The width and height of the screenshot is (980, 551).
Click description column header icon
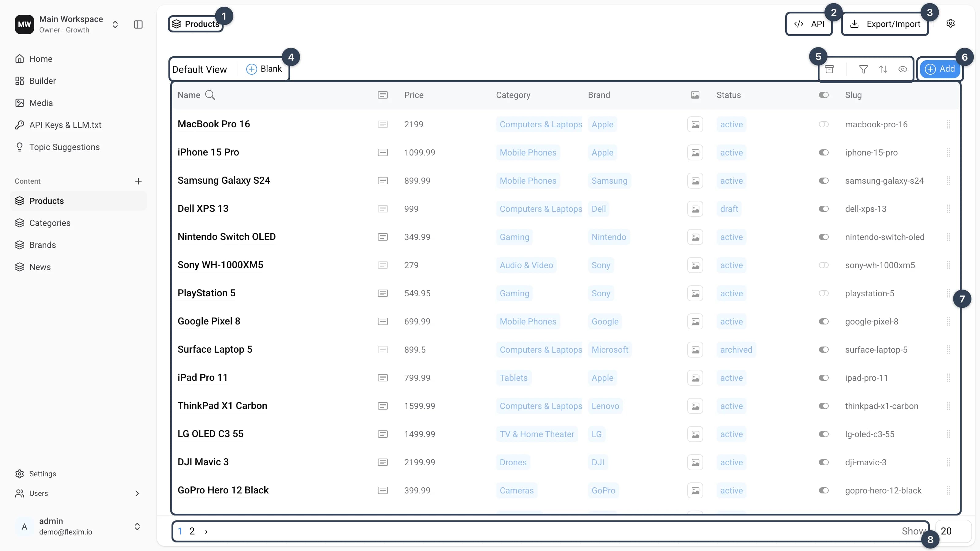383,95
